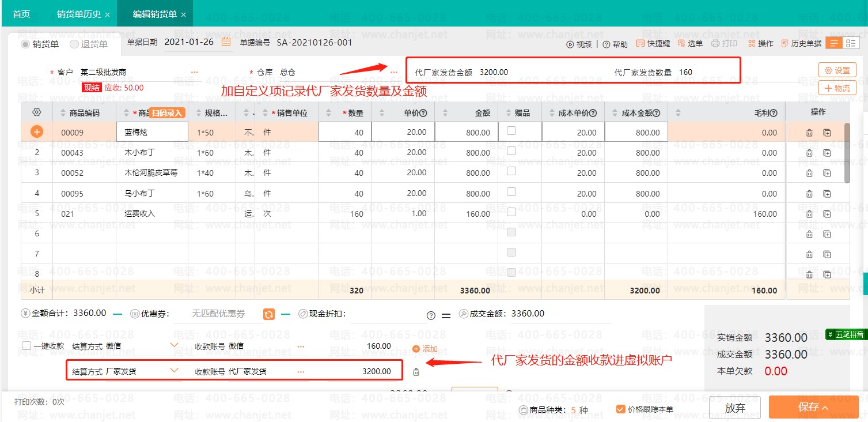Image resolution: width=868 pixels, height=422 pixels.
Task: Click the 现金折扣 question mark icon
Action: (431, 315)
